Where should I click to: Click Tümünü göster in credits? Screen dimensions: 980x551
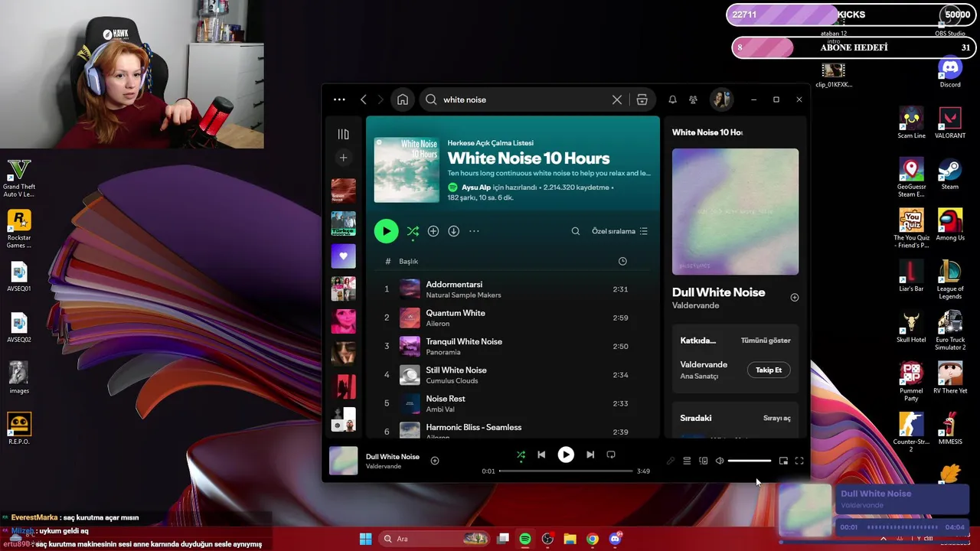point(766,341)
